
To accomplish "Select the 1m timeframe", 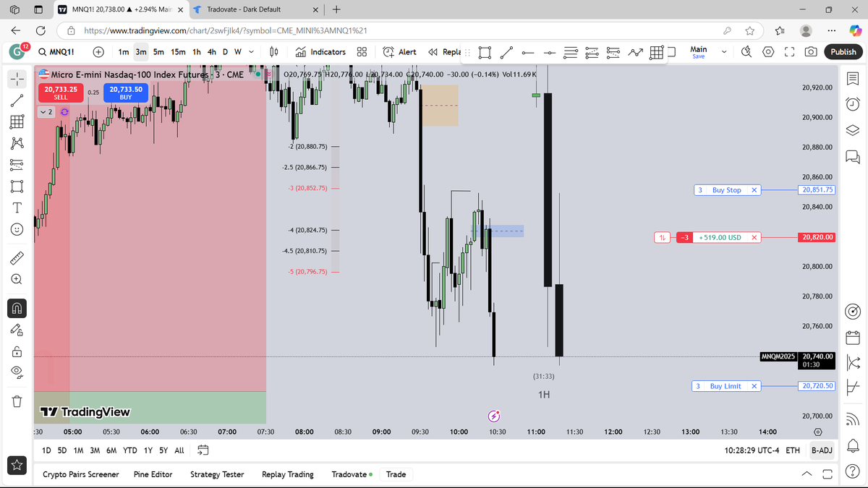I will point(124,52).
